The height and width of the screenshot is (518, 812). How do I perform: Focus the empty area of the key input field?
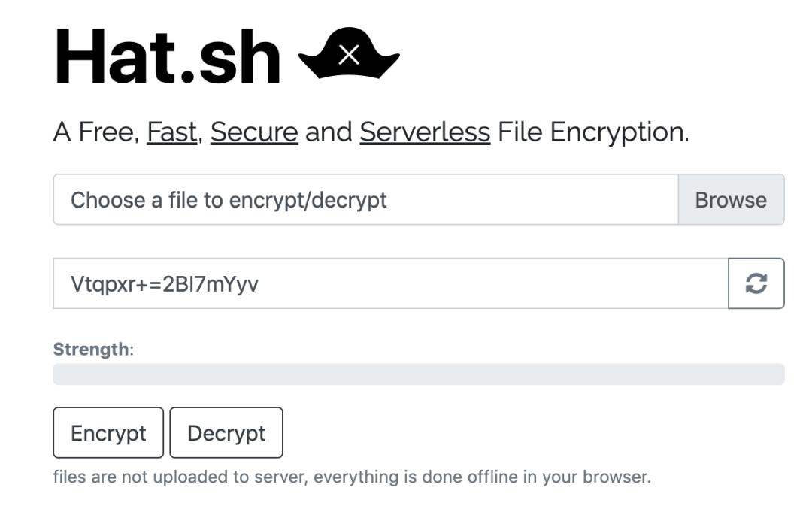pos(489,283)
